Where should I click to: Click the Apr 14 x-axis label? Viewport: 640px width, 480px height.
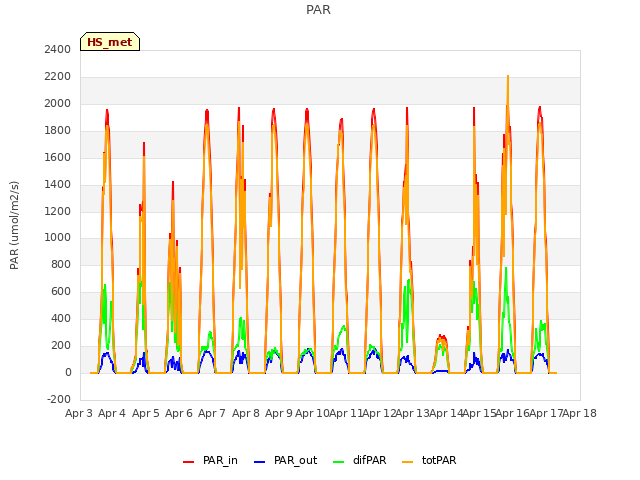click(x=446, y=413)
